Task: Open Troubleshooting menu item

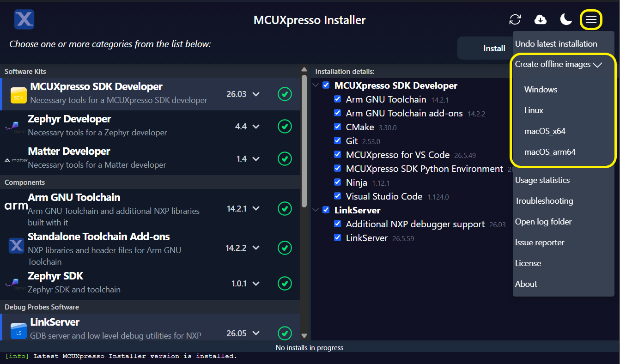Action: 544,201
